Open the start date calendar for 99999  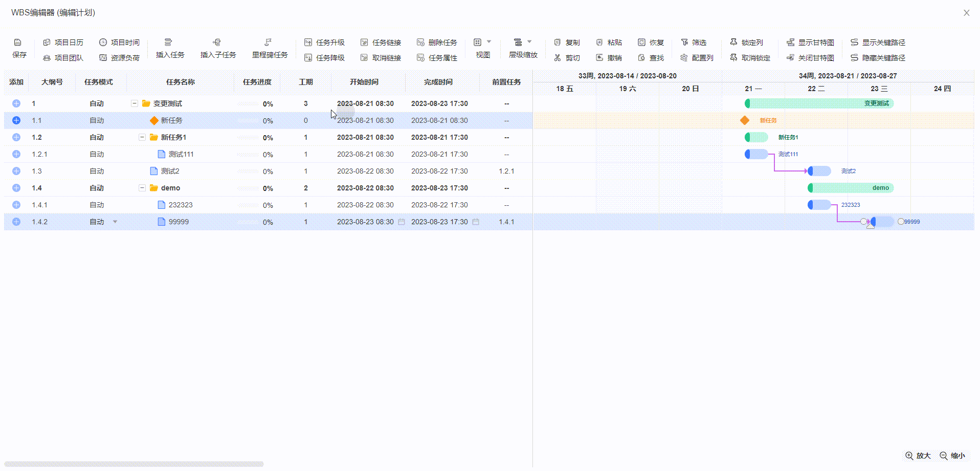[402, 222]
